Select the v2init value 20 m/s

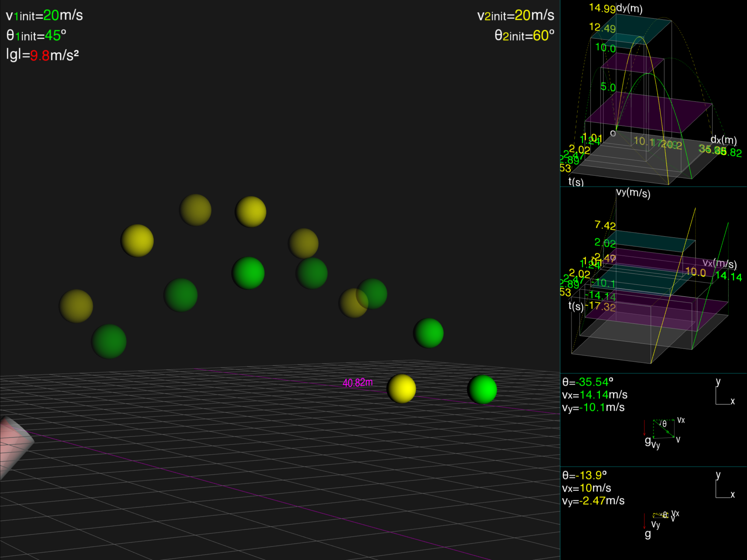(x=523, y=15)
